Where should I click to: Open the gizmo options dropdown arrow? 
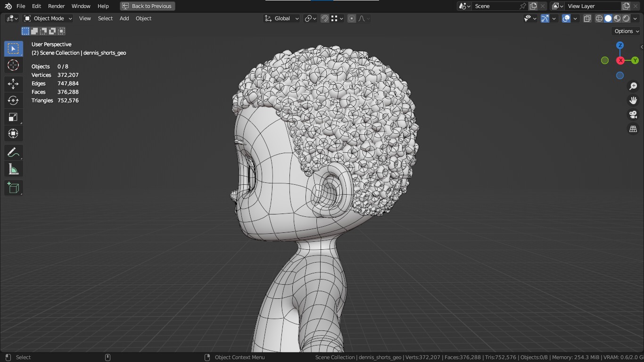pos(554,18)
